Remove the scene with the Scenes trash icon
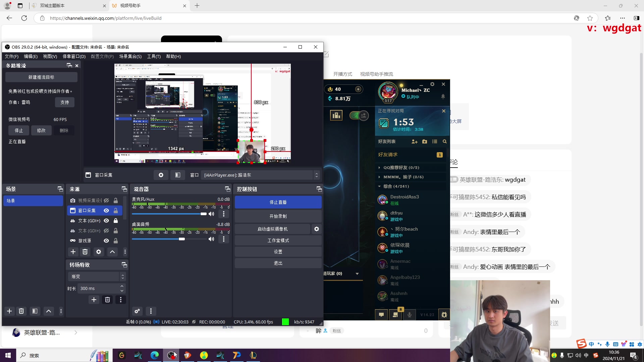 pyautogui.click(x=21, y=311)
